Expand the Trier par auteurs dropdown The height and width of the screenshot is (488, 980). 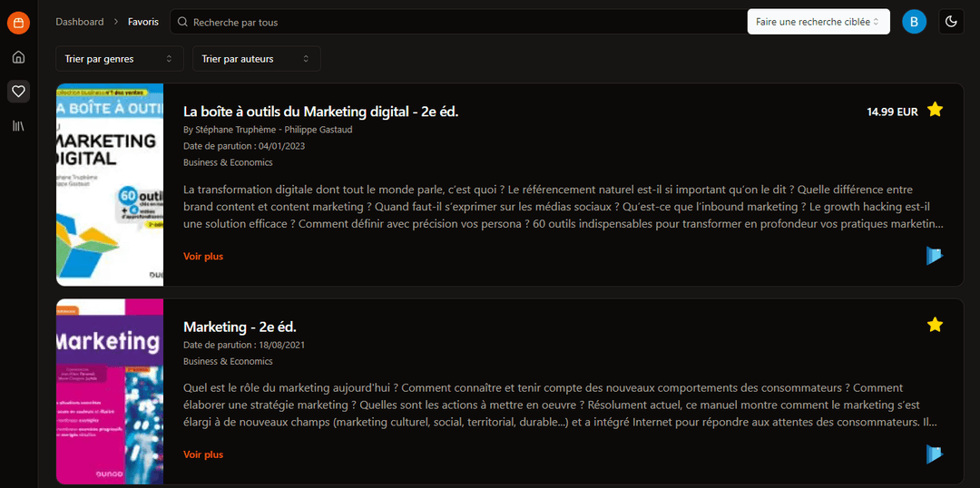point(257,59)
